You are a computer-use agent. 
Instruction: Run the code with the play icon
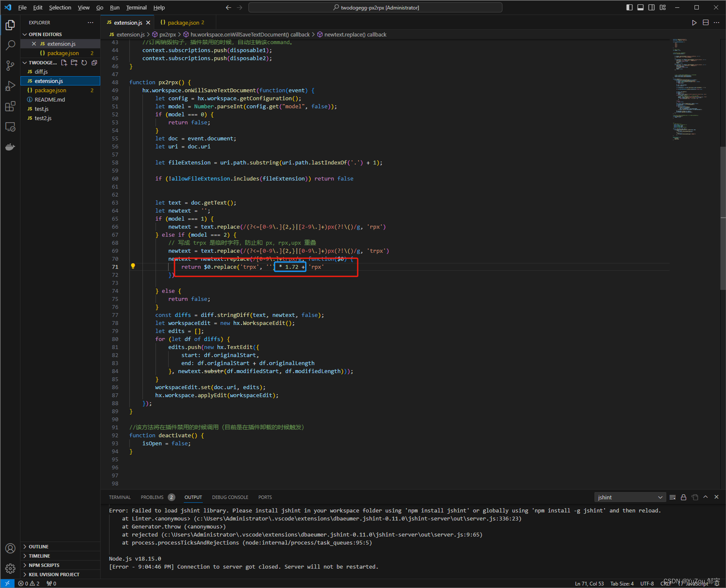pos(694,23)
